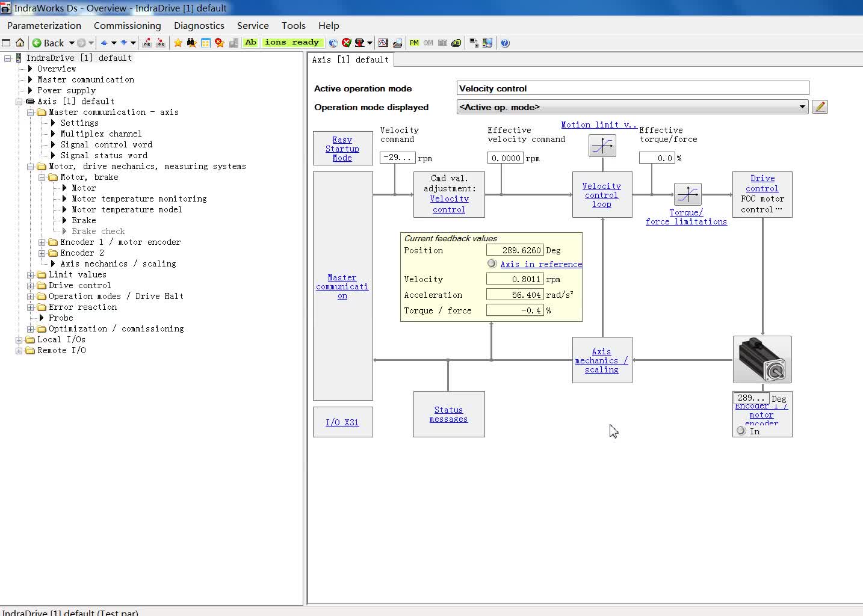Click the binoculars search icon

click(192, 43)
